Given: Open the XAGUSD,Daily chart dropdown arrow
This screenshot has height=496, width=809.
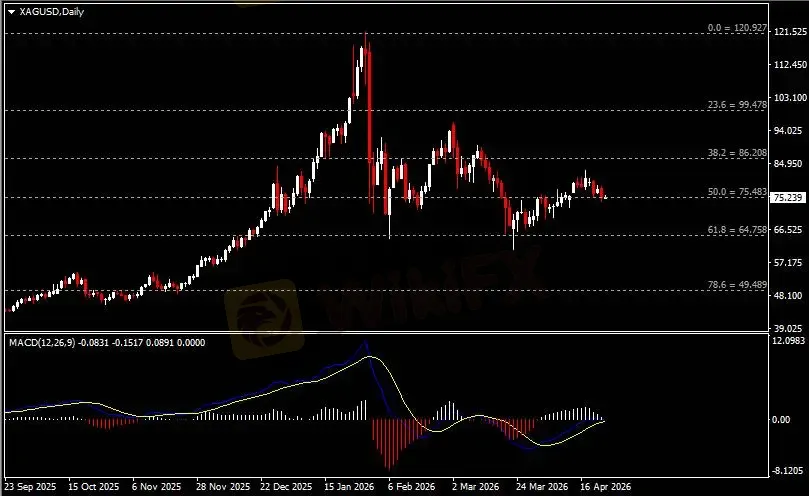Looking at the screenshot, I should click(11, 12).
